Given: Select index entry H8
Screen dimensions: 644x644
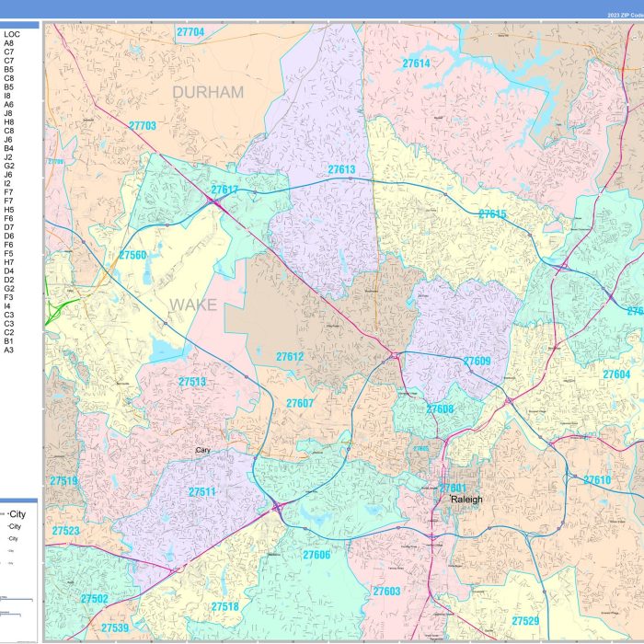Looking at the screenshot, I should [9, 122].
